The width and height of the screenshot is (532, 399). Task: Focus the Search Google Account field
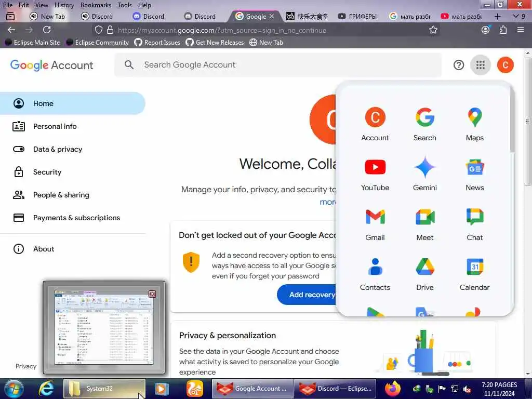pos(278,65)
